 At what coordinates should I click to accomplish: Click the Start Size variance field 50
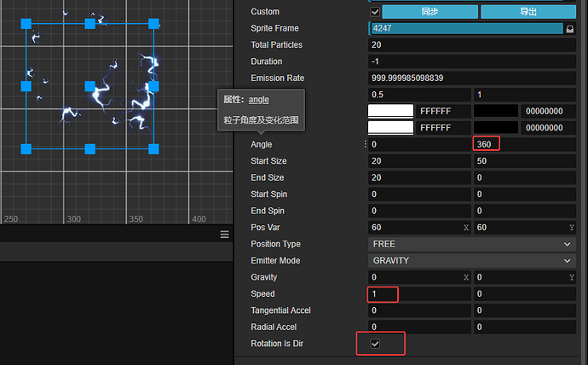525,161
